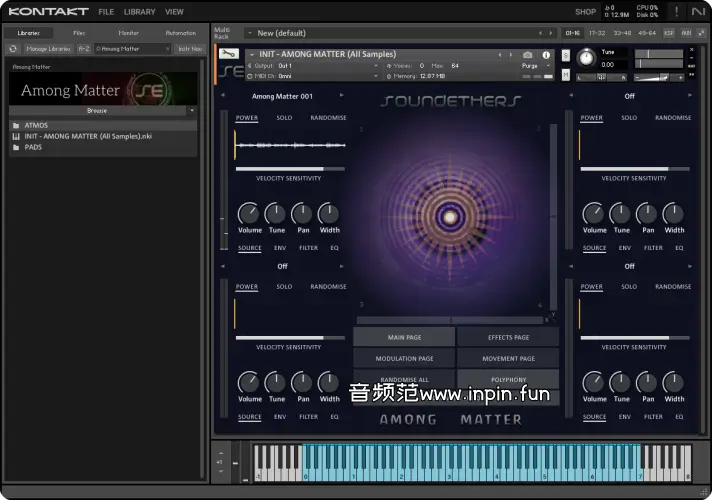Viewport: 712px width, 500px height.
Task: Click the EFFECTS PAGE button
Action: pos(508,338)
